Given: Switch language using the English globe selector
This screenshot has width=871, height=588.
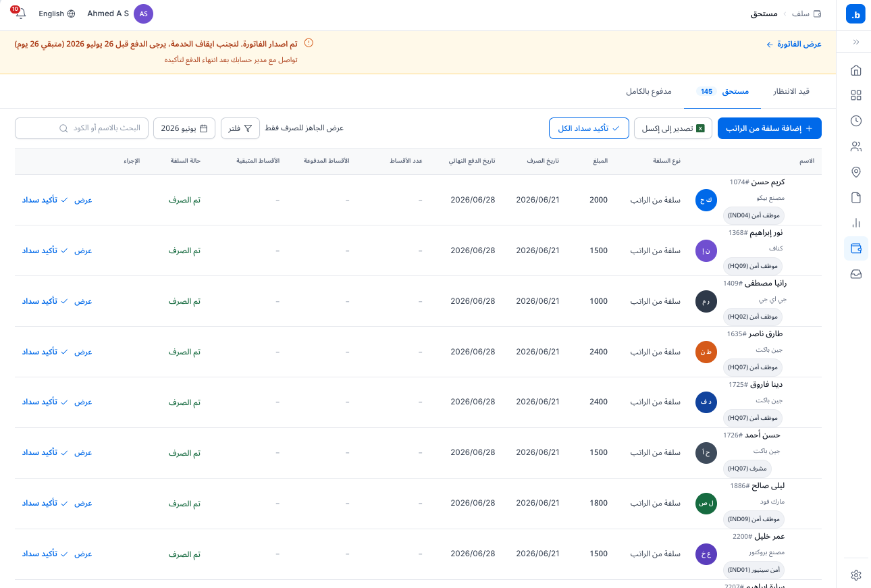Looking at the screenshot, I should 57,14.
